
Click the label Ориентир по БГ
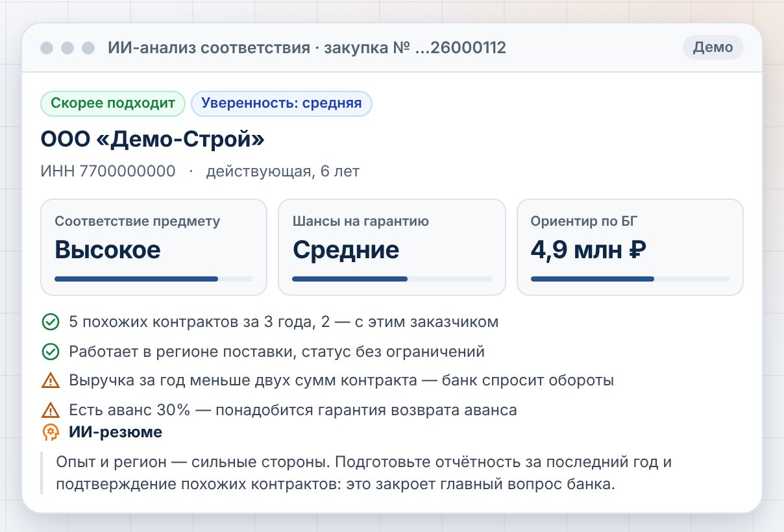(584, 221)
